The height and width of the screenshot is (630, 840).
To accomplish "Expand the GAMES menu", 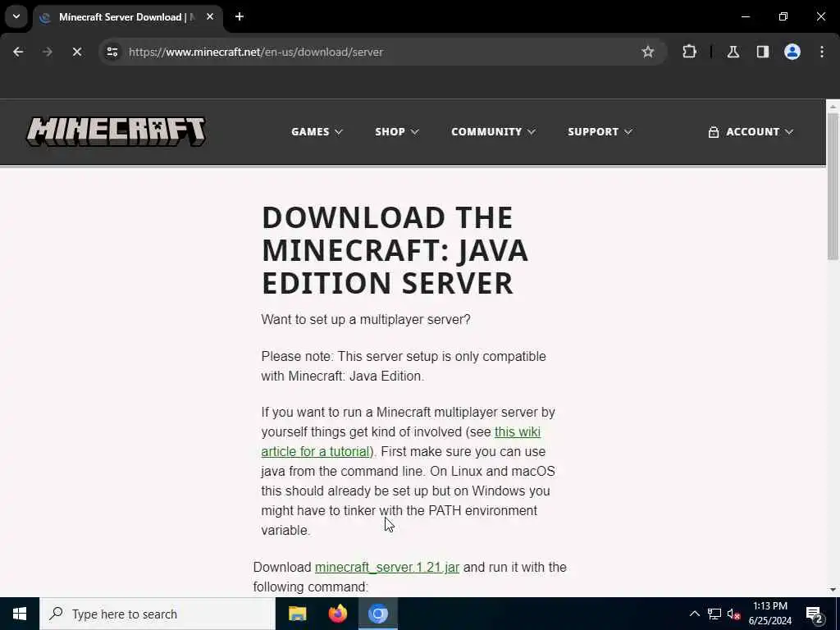I will 317,132.
